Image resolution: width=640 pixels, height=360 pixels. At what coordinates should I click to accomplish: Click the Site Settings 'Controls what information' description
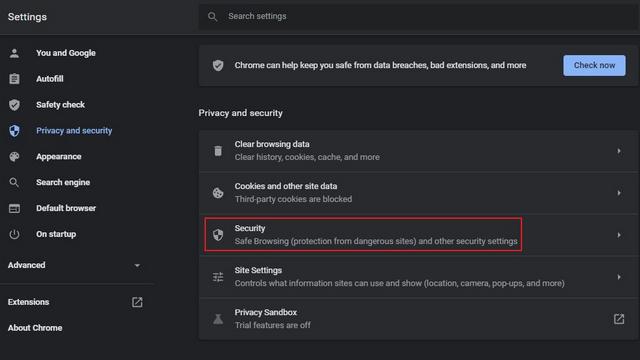(400, 283)
